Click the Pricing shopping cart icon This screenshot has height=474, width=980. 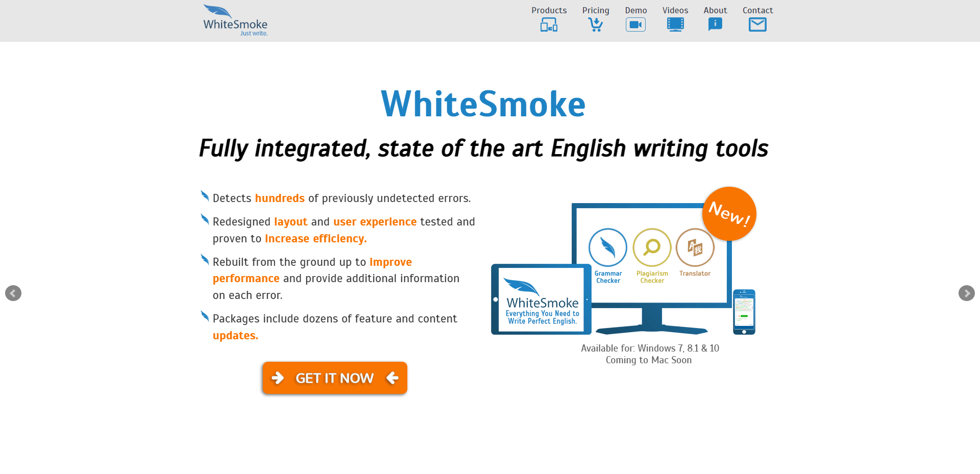tap(595, 24)
